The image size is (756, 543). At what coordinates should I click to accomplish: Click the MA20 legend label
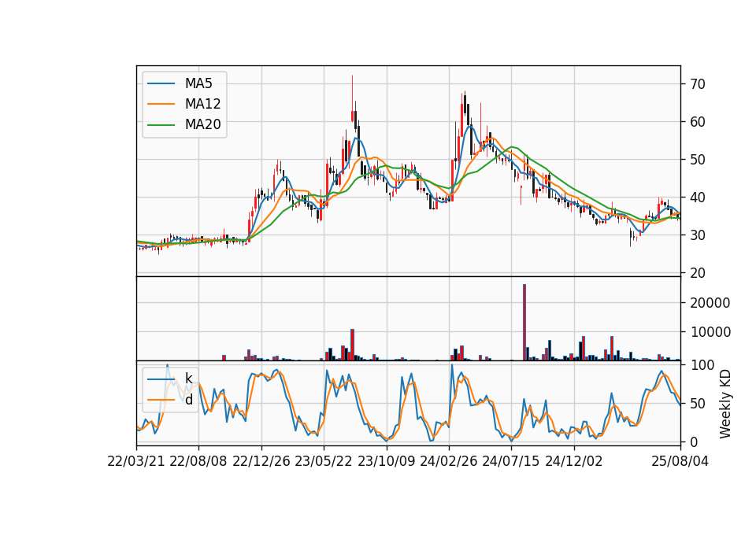[x=202, y=124]
